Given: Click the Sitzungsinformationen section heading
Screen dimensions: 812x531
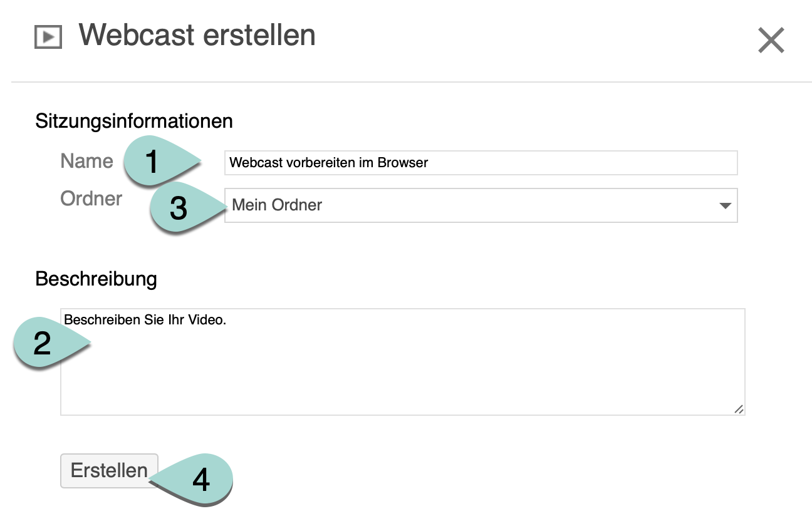Looking at the screenshot, I should tap(134, 120).
